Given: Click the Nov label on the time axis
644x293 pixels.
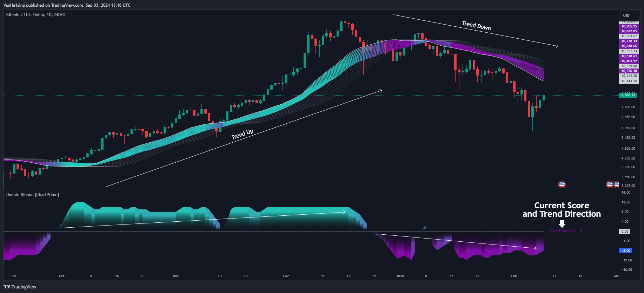Looking at the screenshot, I should click(176, 276).
